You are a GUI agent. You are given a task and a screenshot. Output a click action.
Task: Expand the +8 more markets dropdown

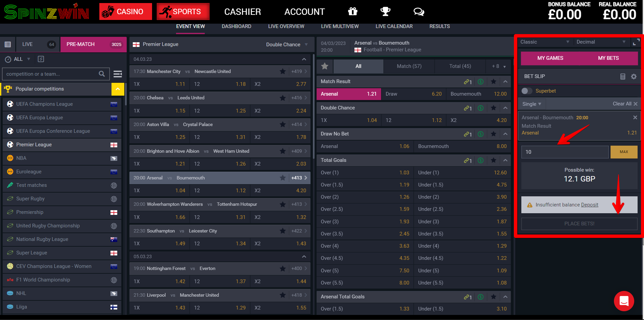click(x=499, y=66)
